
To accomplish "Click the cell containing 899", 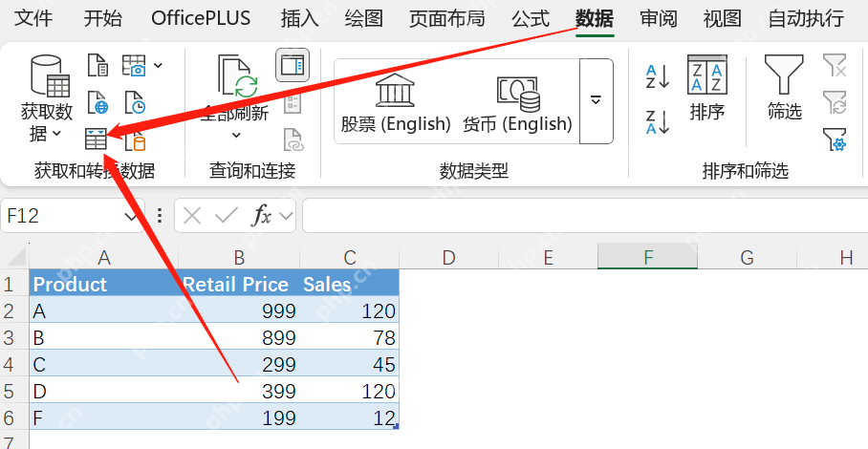I will tap(239, 337).
